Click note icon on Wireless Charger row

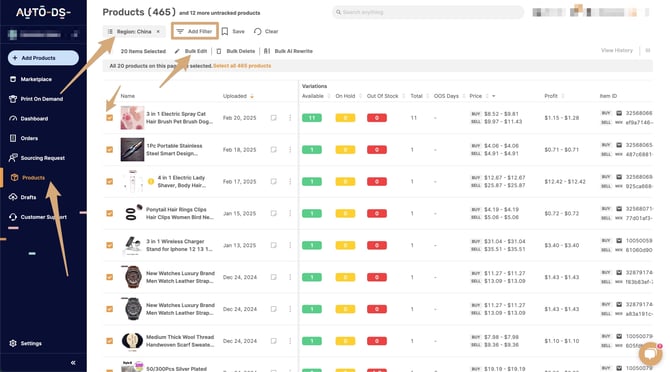[x=273, y=245]
